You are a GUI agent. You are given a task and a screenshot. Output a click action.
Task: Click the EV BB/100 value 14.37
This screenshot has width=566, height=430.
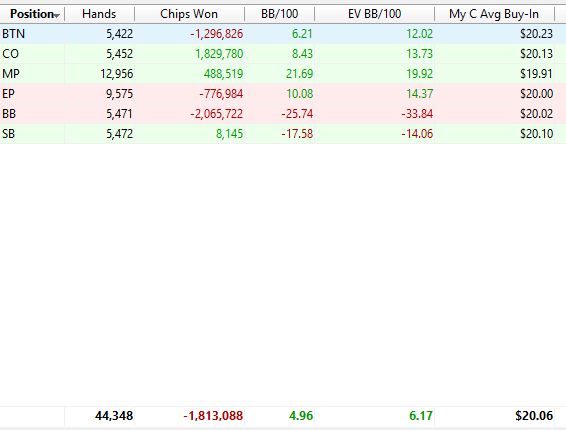(419, 94)
